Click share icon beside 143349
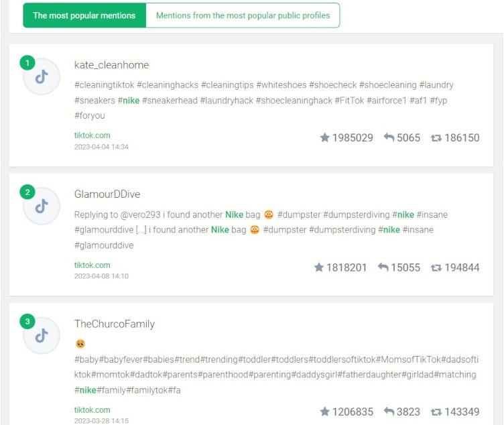Image resolution: width=504 pixels, height=425 pixels. click(x=436, y=412)
